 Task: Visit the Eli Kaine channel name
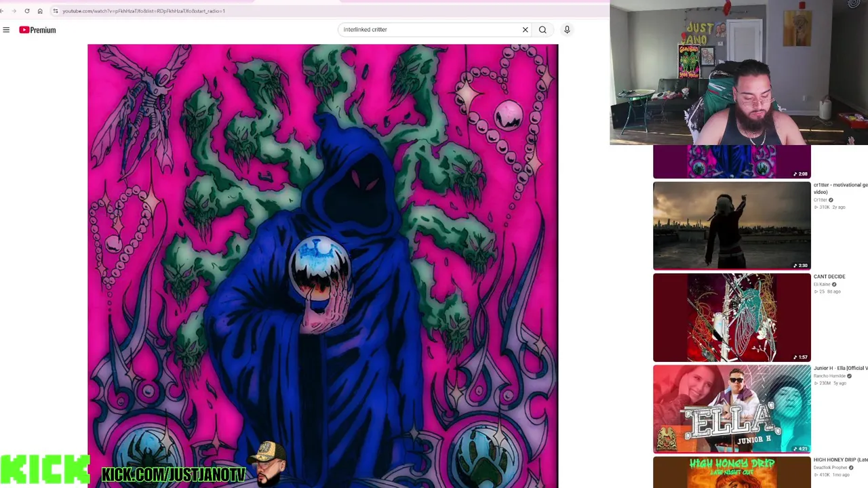coord(822,285)
